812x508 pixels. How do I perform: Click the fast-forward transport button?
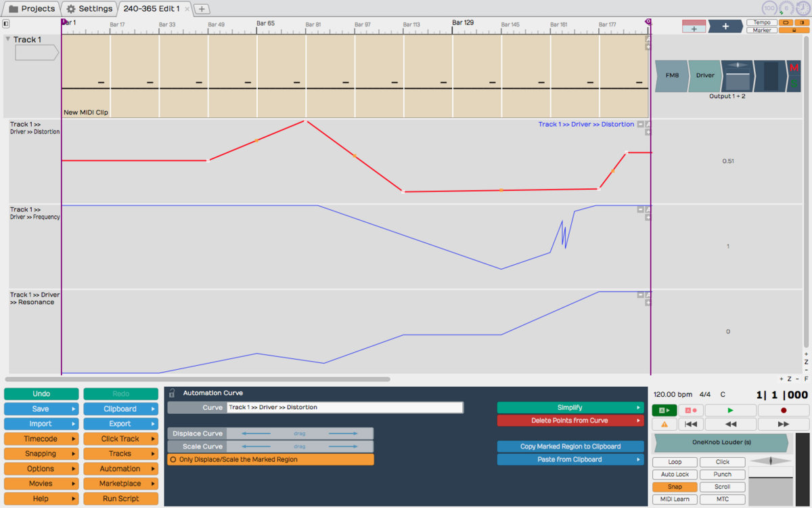click(x=783, y=424)
